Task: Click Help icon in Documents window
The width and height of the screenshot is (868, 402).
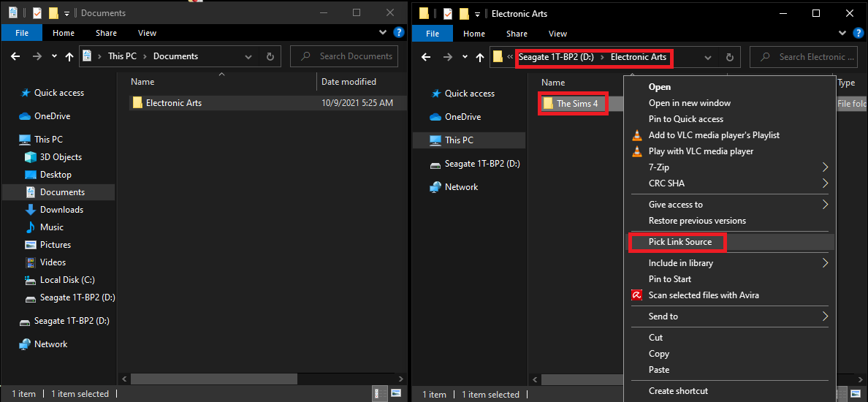Action: tap(398, 33)
